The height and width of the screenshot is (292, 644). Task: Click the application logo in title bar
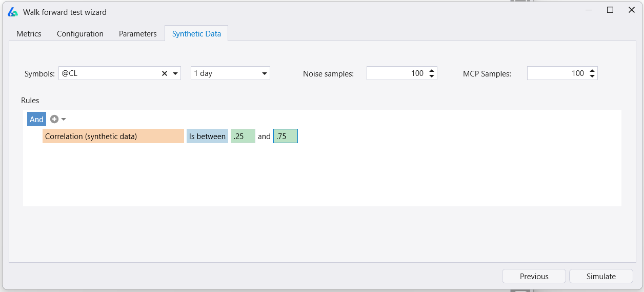[x=13, y=12]
